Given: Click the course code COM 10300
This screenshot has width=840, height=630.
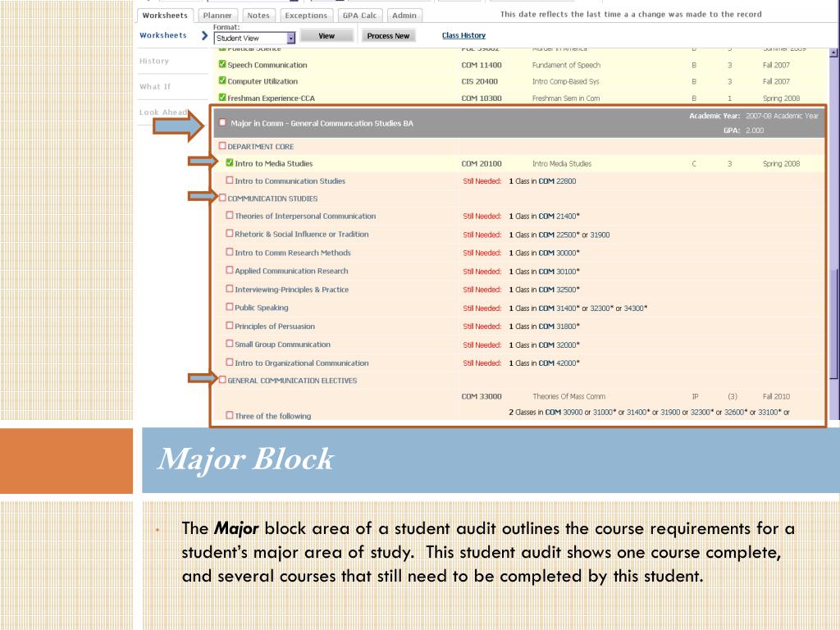Looking at the screenshot, I should coord(482,98).
